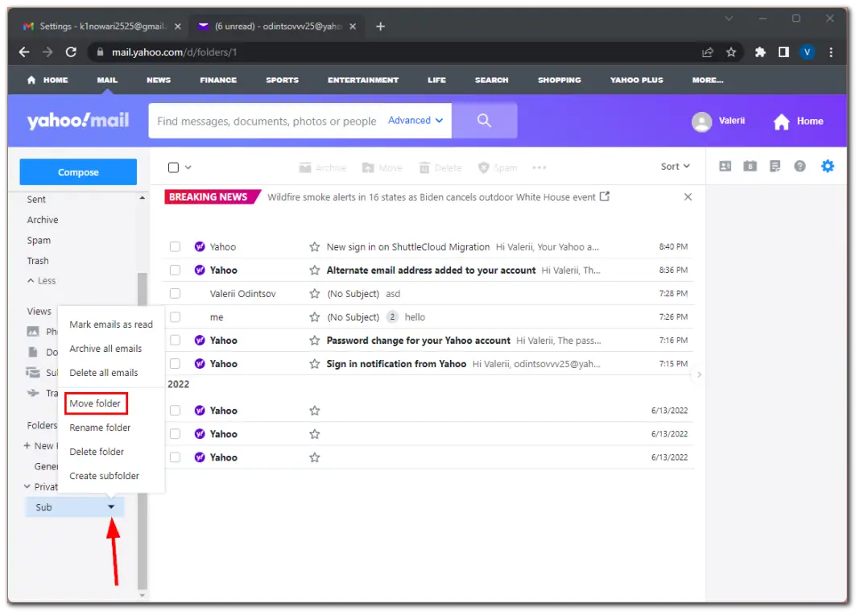This screenshot has width=860, height=616.
Task: Click the blue settings gear icon
Action: click(827, 166)
